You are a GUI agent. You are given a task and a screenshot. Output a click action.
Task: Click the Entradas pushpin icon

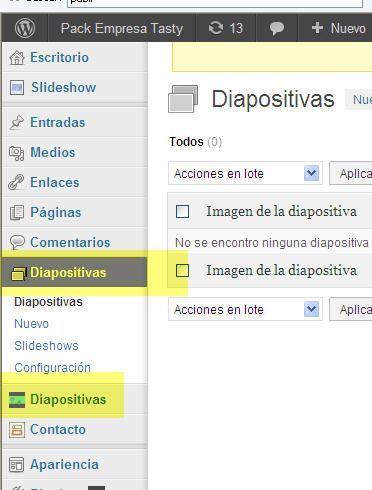[x=17, y=122]
